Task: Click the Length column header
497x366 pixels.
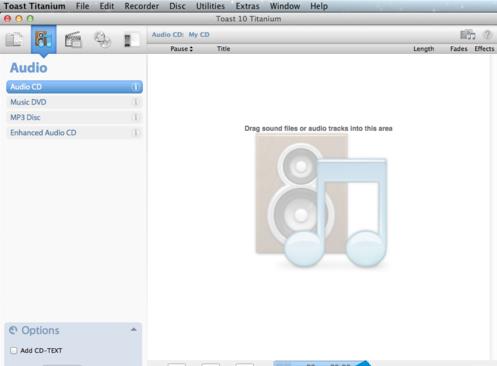Action: [x=424, y=49]
